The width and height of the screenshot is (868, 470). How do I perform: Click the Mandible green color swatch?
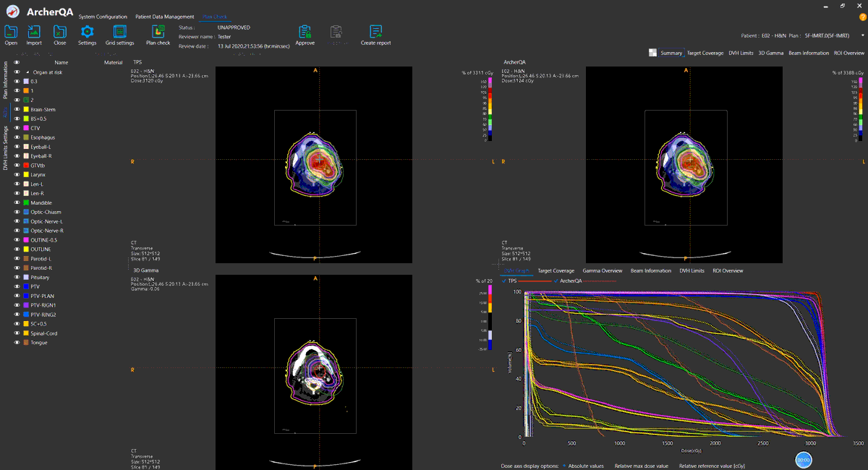pos(26,202)
